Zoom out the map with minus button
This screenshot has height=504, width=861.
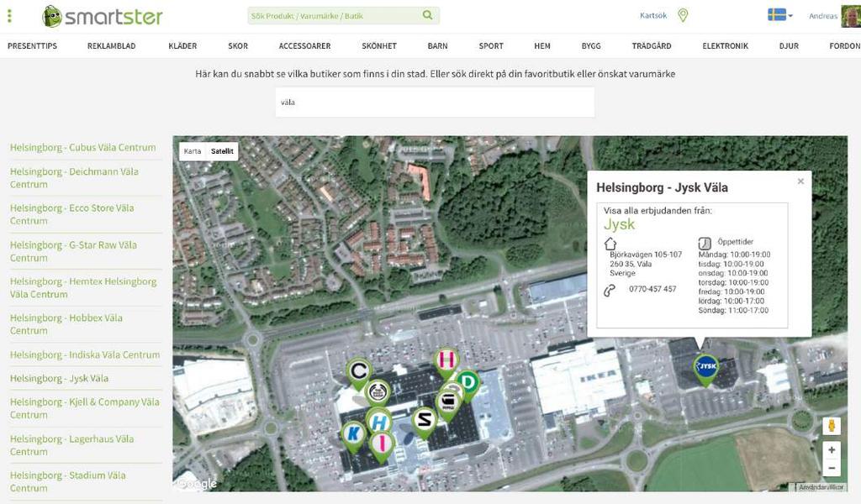pyautogui.click(x=832, y=468)
